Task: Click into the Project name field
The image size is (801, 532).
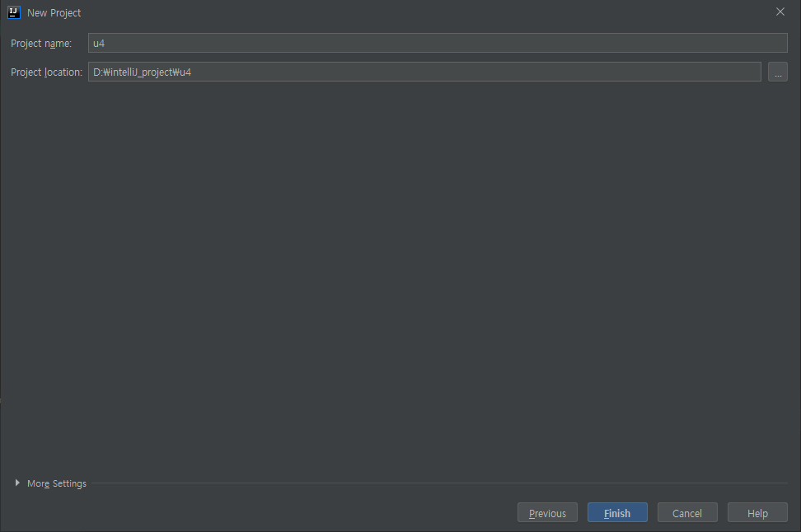Action: point(438,43)
